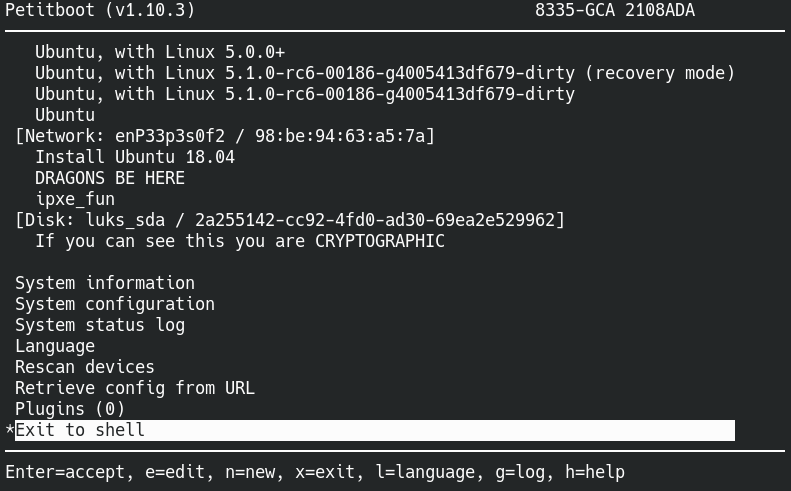Open System configuration
The height and width of the screenshot is (491, 791).
pos(115,304)
